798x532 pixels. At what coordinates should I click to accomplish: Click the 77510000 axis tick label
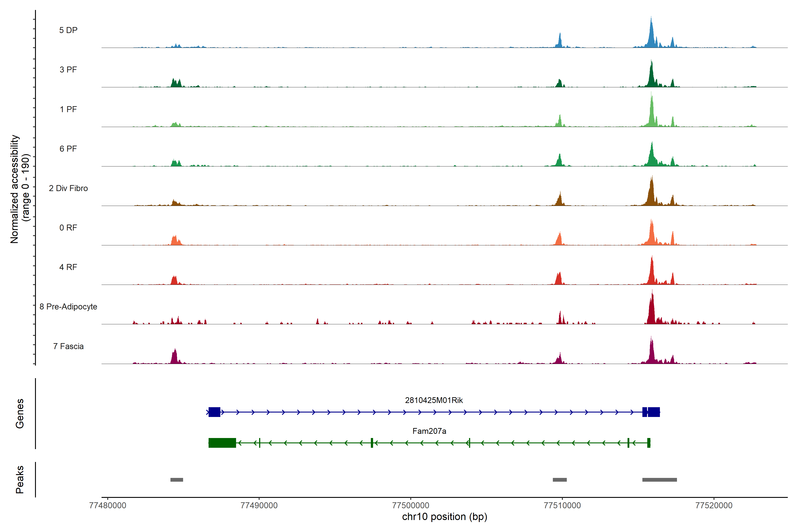point(562,505)
